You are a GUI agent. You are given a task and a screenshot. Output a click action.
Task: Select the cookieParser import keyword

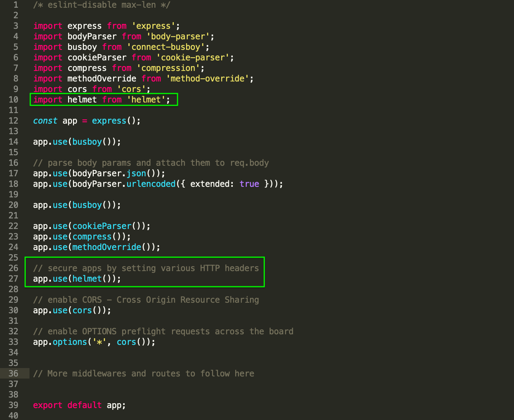pos(47,57)
